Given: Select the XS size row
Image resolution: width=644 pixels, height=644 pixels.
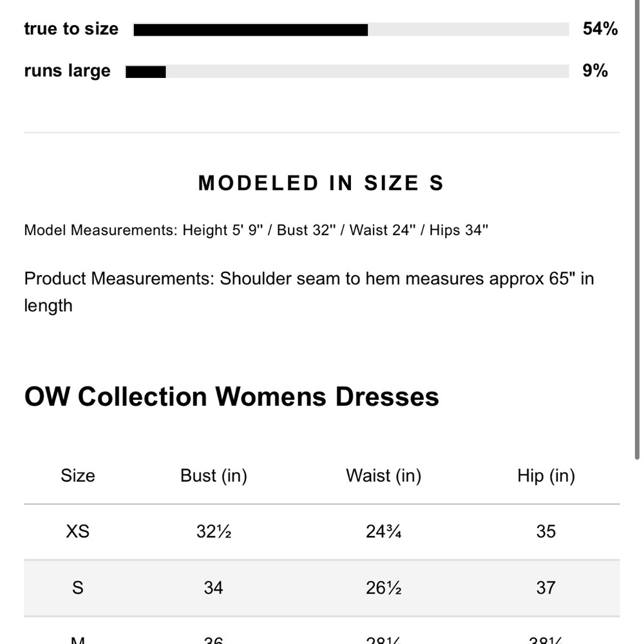Looking at the screenshot, I should [321, 532].
